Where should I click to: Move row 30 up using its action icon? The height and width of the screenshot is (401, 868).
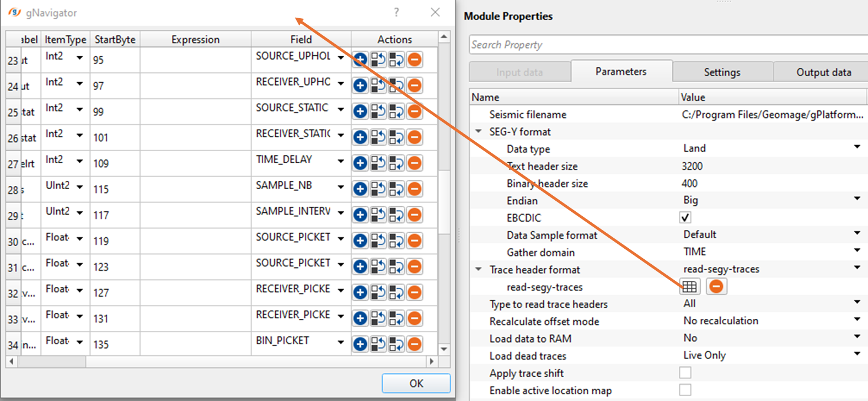378,241
